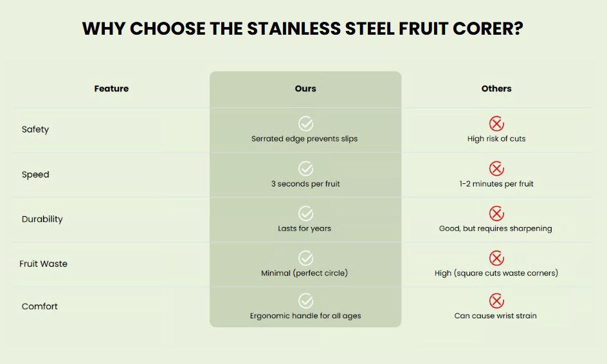Click '3 seconds per fruit' text
The height and width of the screenshot is (364, 607).
[x=305, y=184]
